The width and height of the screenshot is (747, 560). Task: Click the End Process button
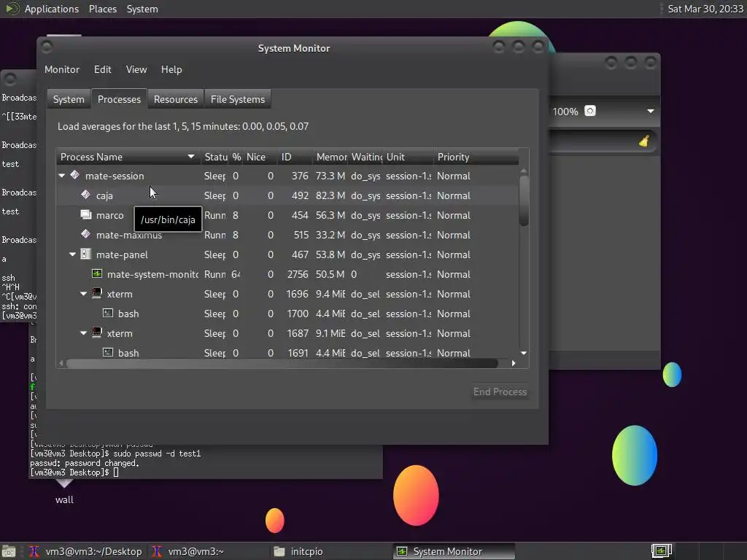[x=500, y=392]
